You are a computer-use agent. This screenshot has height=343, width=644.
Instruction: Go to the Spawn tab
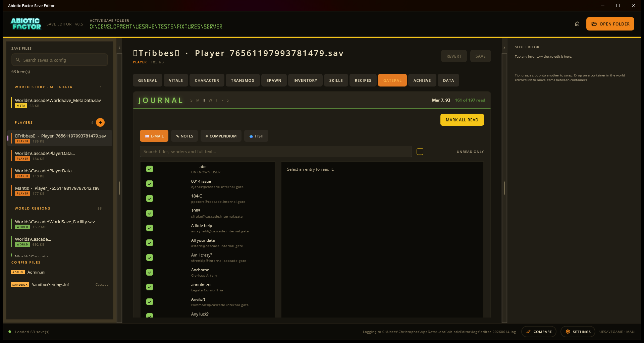pos(274,80)
